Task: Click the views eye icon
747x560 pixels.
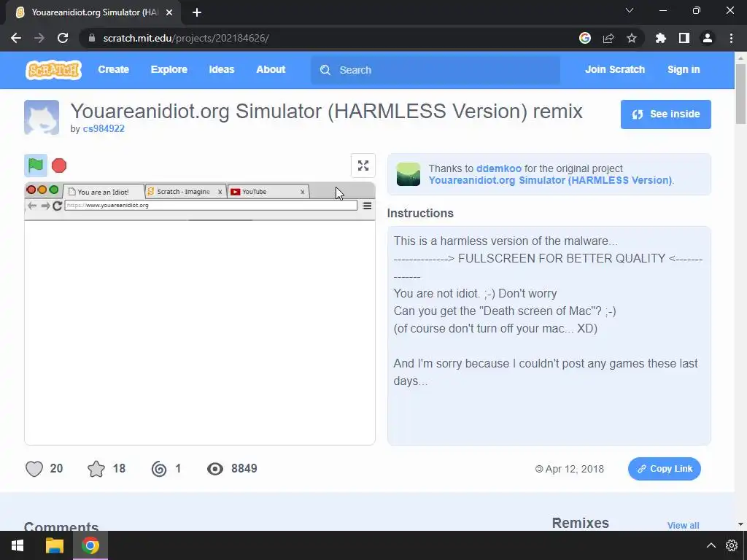Action: click(215, 469)
